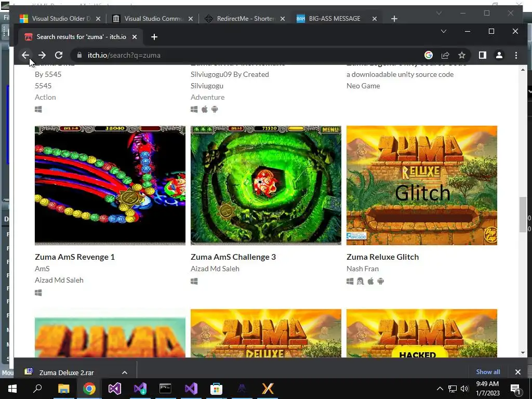Click the author 5545 link
The image size is (532, 399).
43,86
